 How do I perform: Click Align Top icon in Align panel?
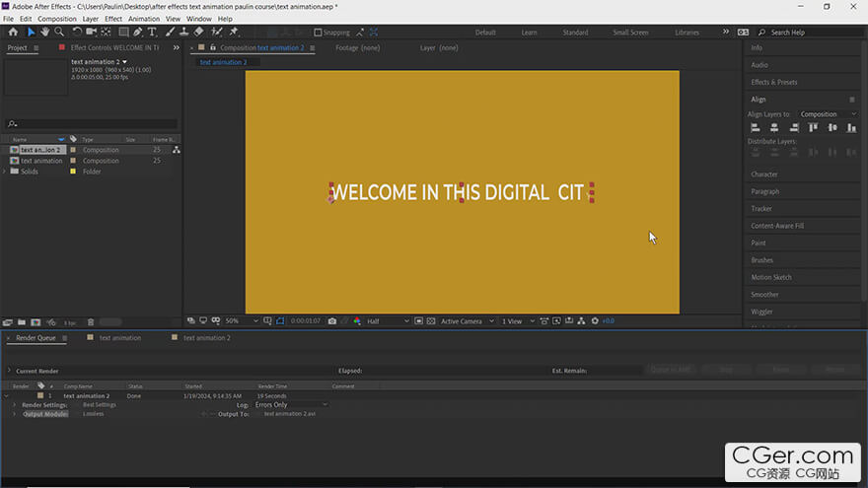click(813, 128)
